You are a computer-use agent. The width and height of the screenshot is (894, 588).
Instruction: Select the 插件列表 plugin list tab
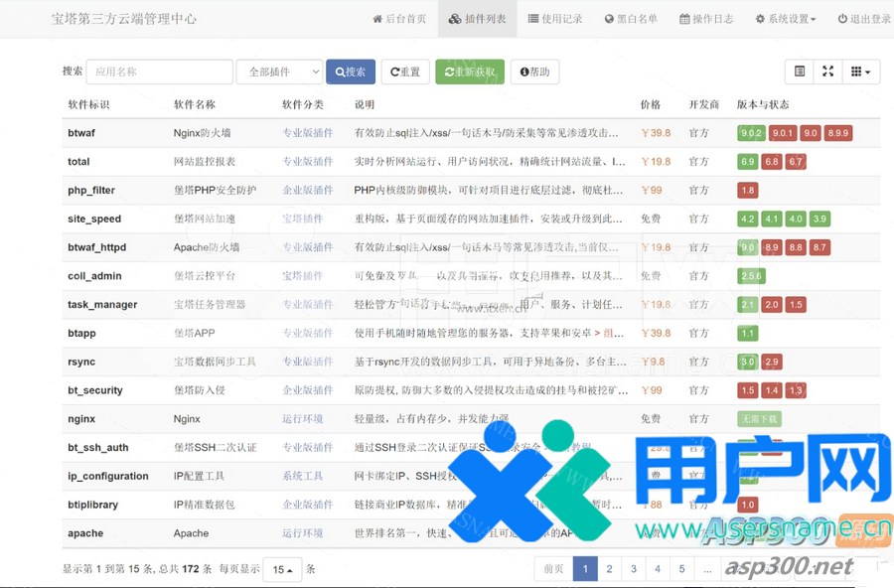(x=477, y=19)
